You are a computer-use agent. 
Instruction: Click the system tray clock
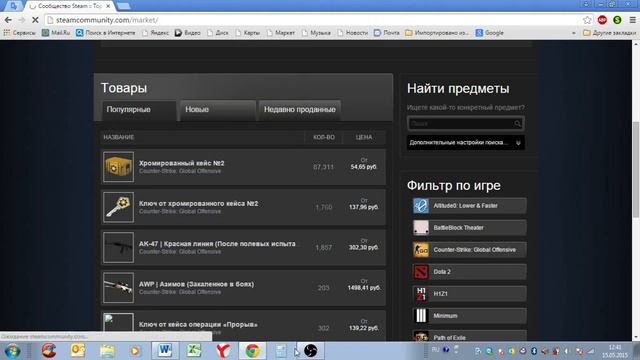[x=615, y=351]
